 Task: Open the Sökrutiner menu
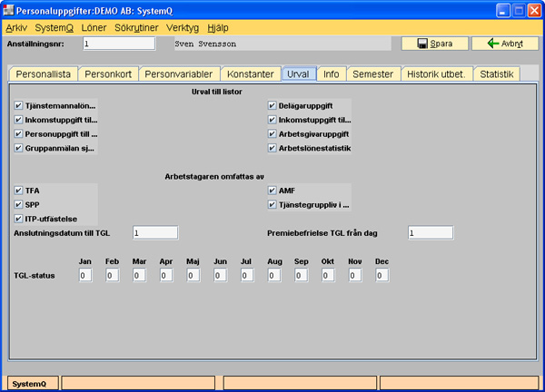click(138, 27)
